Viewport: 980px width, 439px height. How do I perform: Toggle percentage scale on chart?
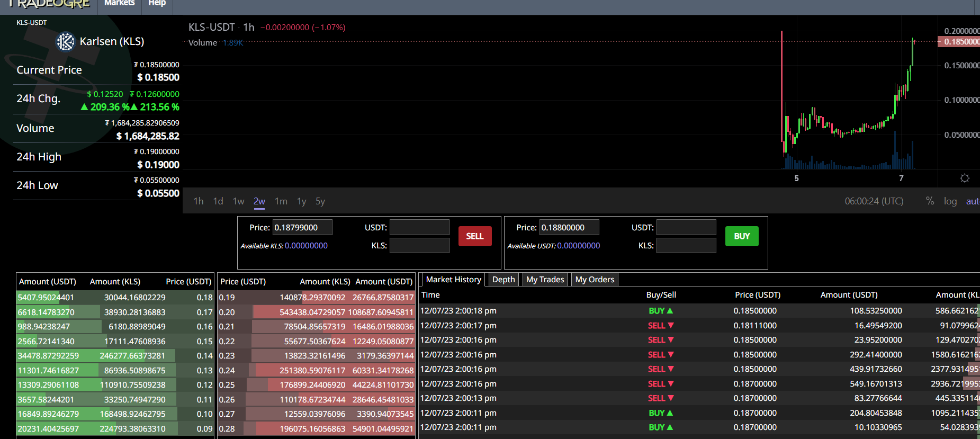click(930, 201)
